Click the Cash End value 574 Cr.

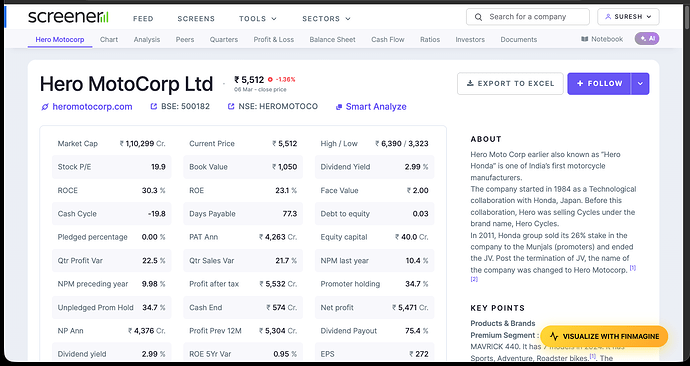point(282,307)
